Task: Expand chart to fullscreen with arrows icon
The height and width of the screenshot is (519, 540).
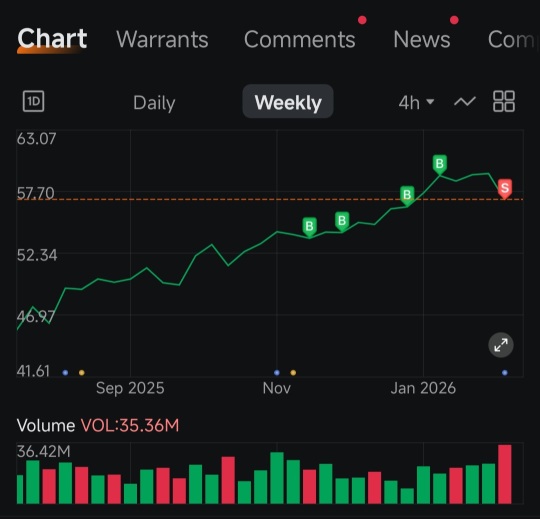Action: tap(501, 345)
